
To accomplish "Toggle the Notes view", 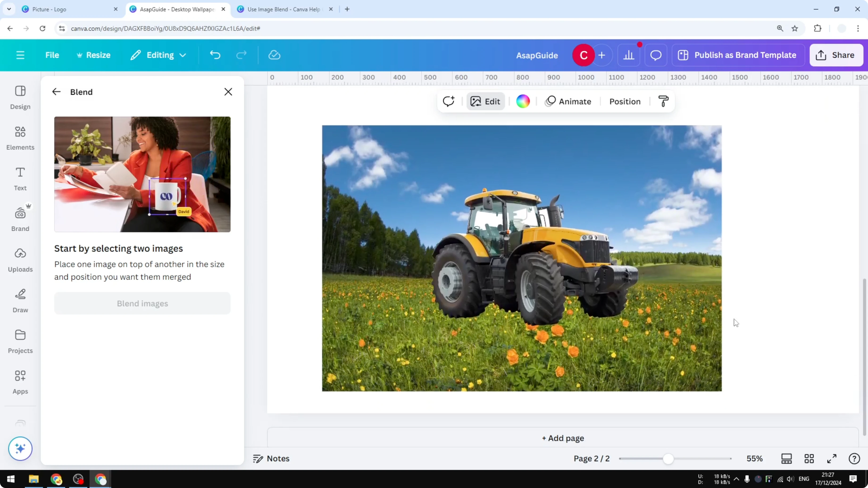I will coord(271,458).
